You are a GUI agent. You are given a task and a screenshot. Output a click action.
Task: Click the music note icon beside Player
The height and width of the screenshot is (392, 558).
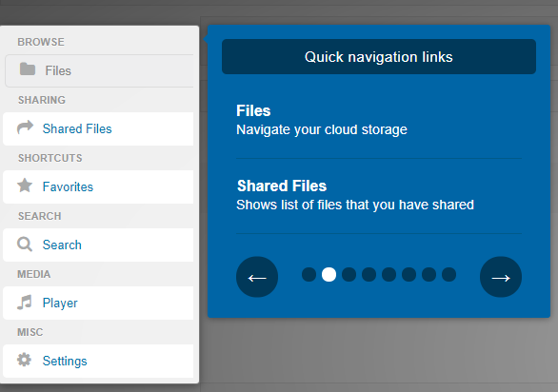pyautogui.click(x=25, y=303)
